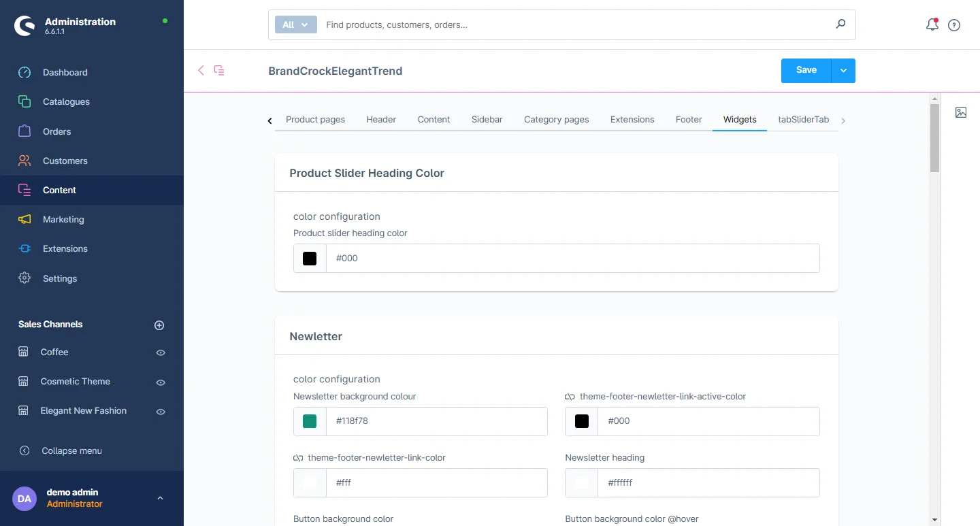This screenshot has height=526, width=980.
Task: Click the Product slider heading color text field
Action: point(572,259)
